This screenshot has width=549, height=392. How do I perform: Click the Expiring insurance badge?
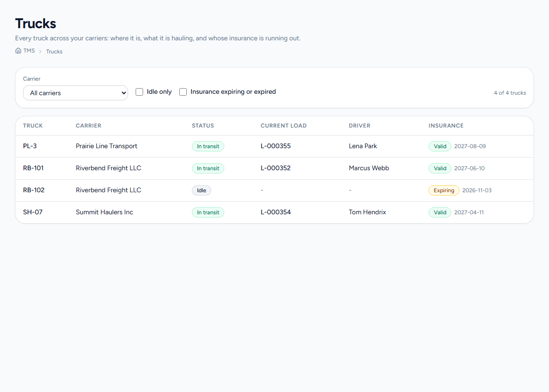(x=444, y=190)
